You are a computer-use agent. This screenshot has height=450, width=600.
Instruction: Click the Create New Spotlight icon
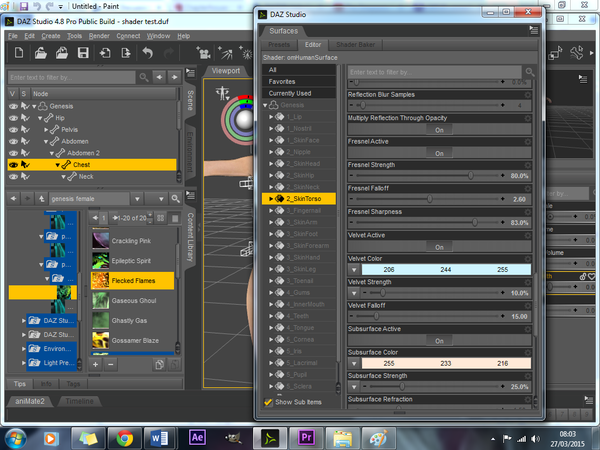click(225, 53)
